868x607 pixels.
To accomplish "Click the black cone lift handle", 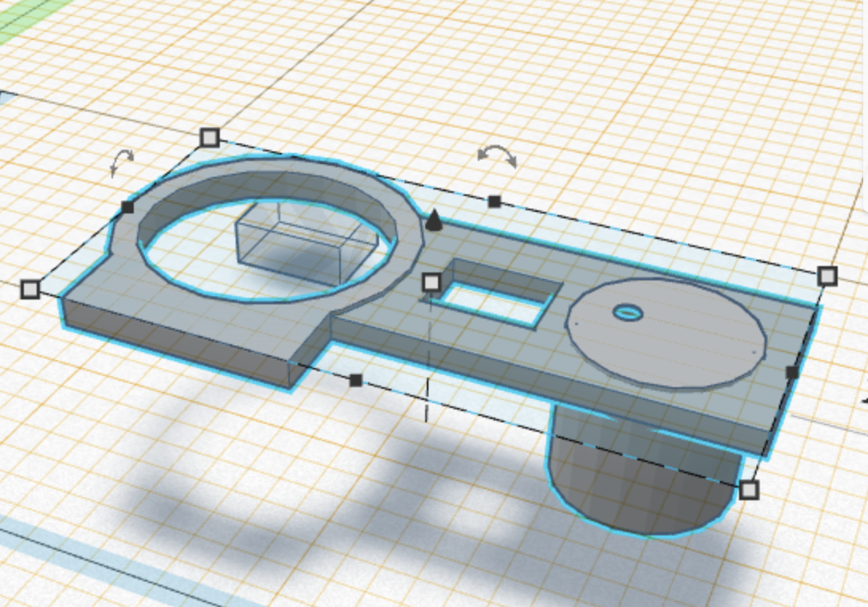I will click(433, 220).
